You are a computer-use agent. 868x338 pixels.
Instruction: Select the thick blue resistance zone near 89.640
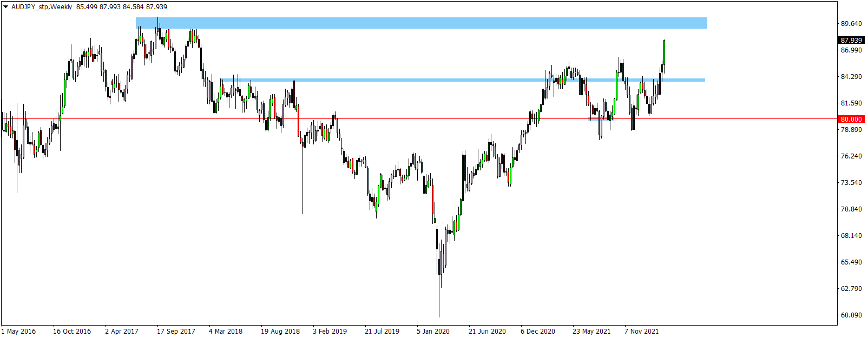click(x=421, y=23)
